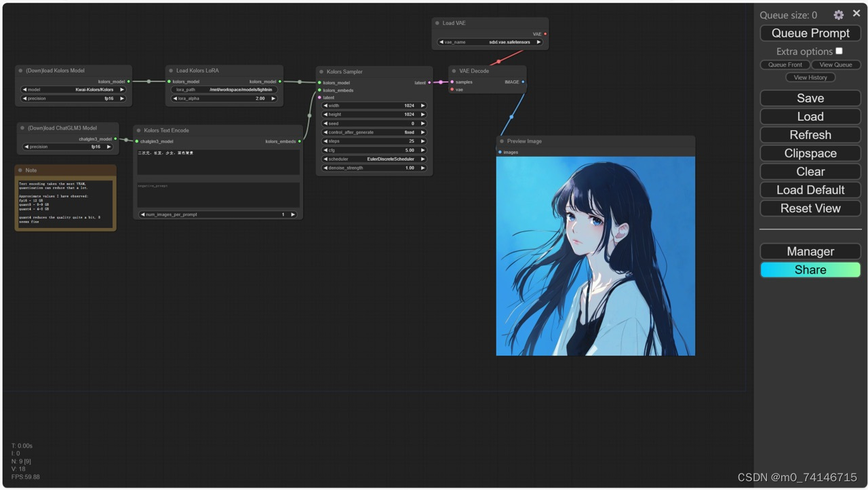
Task: Decrease steps with its left arrow
Action: click(325, 141)
